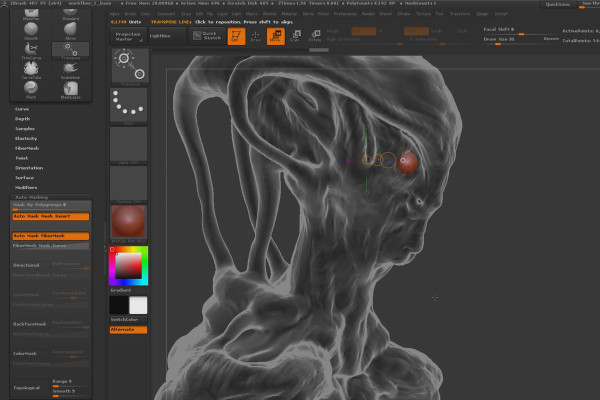Toggle Edit mode button
600x400 pixels.
tap(236, 36)
